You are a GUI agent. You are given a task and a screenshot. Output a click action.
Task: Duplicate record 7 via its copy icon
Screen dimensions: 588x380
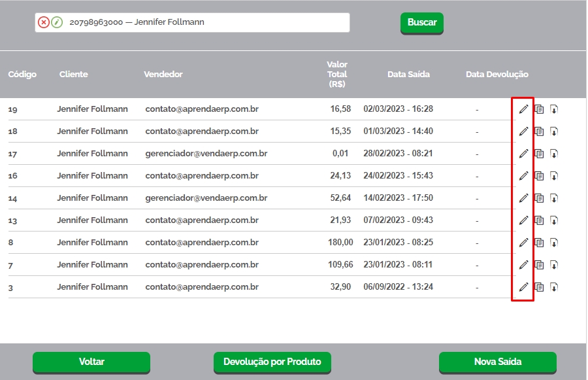[x=539, y=265]
